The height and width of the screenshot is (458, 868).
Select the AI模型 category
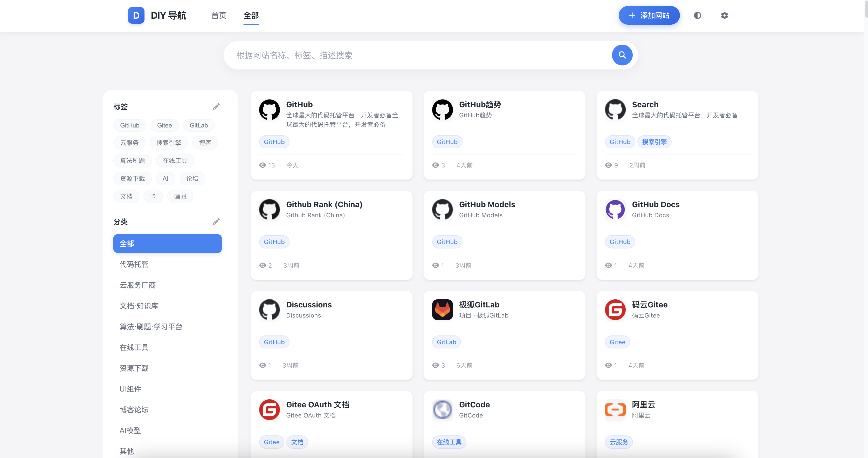167,430
